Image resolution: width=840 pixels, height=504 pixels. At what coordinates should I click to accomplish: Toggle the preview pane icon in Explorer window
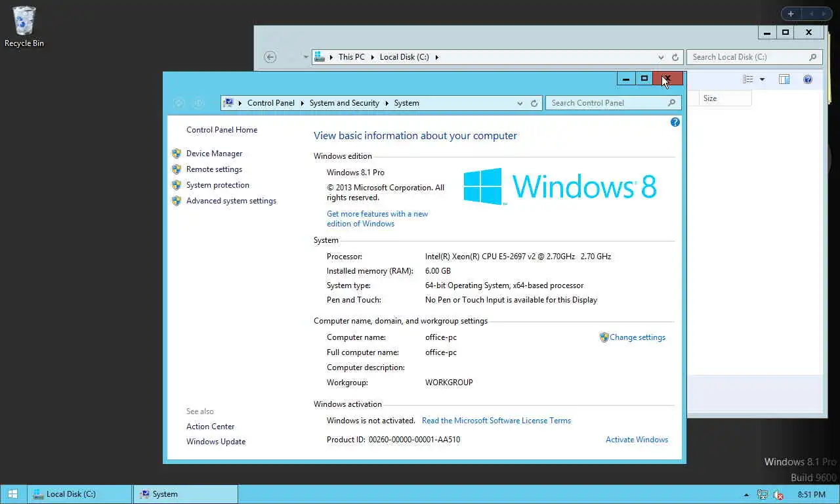pos(784,79)
